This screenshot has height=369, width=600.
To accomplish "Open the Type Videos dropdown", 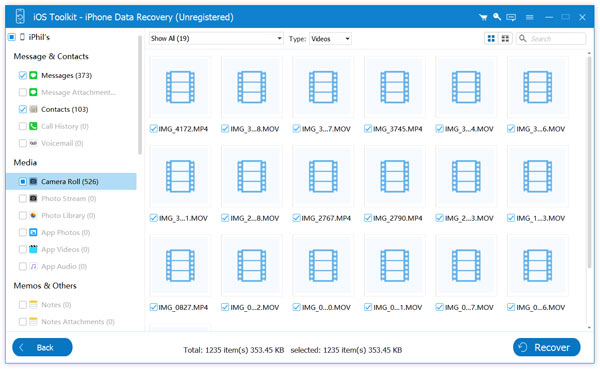I will pyautogui.click(x=330, y=39).
